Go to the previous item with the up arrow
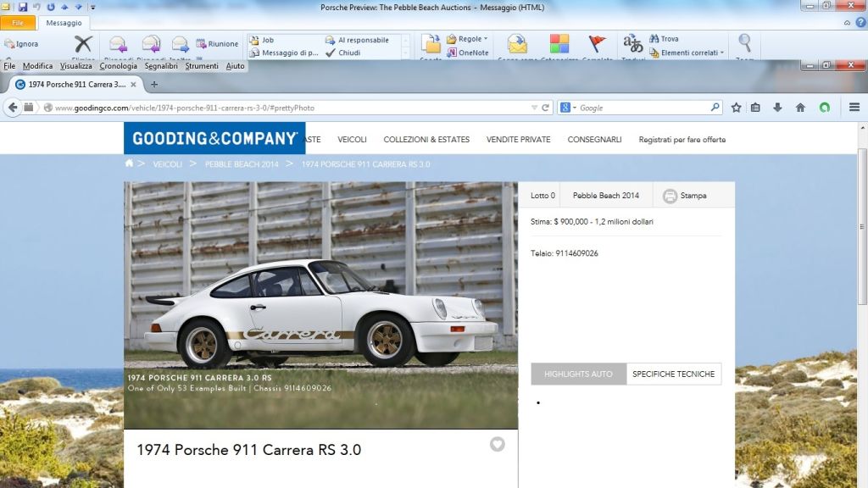 click(x=64, y=7)
